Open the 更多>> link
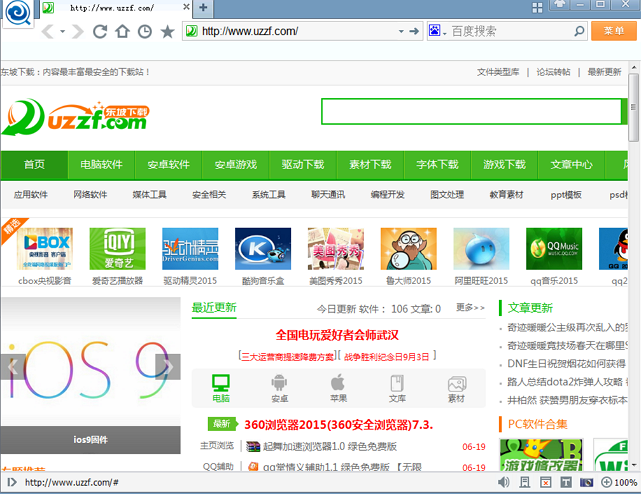 (x=471, y=308)
